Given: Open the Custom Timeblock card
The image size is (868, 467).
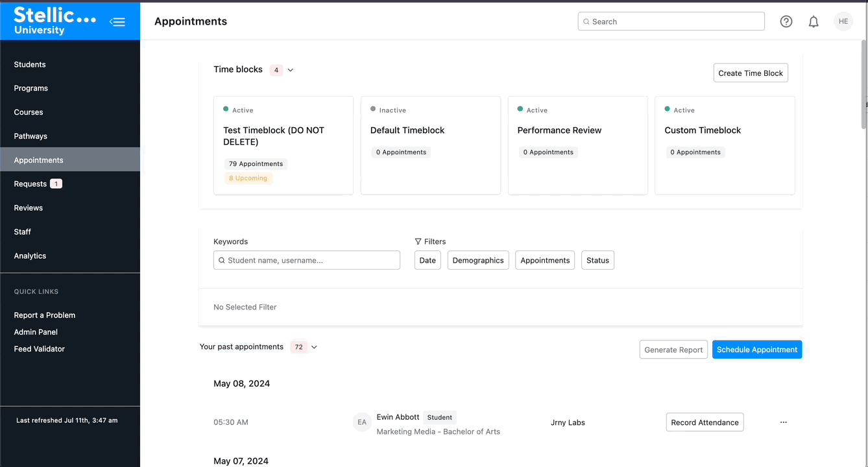Looking at the screenshot, I should coord(725,145).
